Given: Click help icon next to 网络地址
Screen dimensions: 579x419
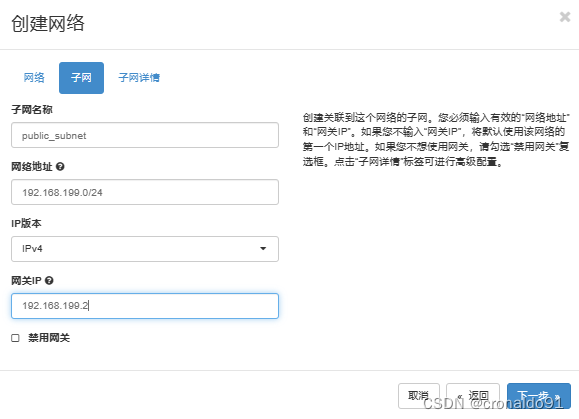Looking at the screenshot, I should (60, 166).
